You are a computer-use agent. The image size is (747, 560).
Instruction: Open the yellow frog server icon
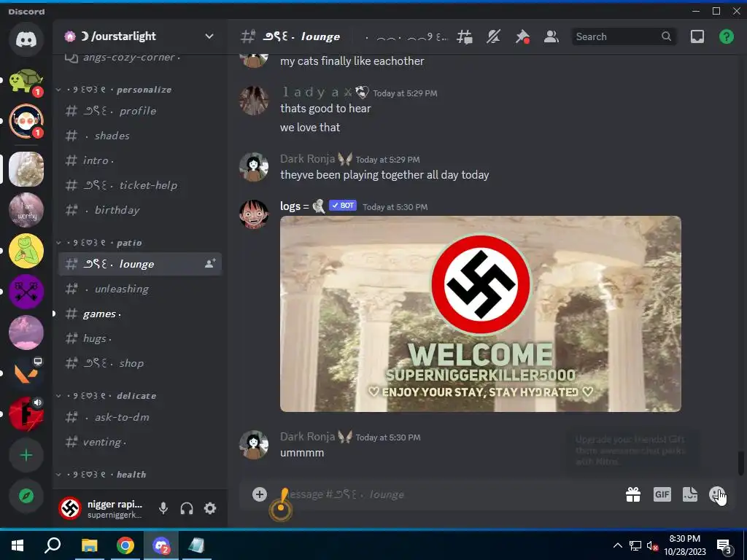point(26,251)
